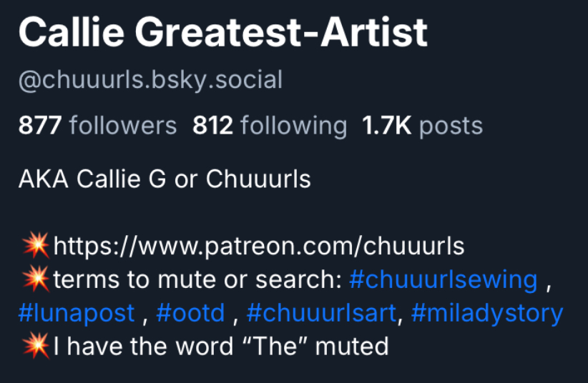Click the word 'muted' ending the bio

pos(352,347)
